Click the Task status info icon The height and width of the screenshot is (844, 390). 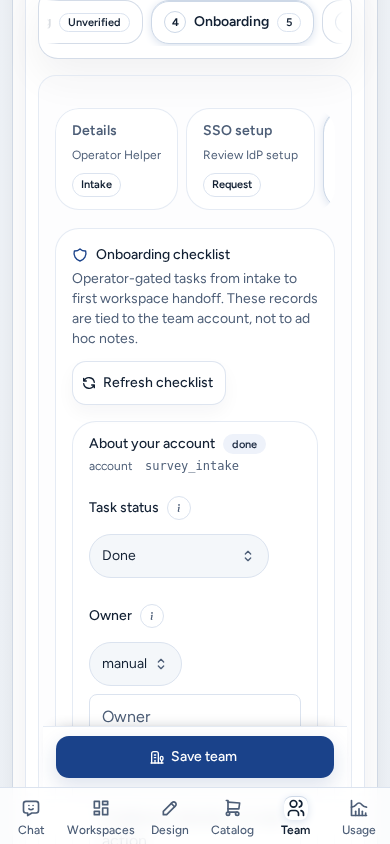pos(179,508)
